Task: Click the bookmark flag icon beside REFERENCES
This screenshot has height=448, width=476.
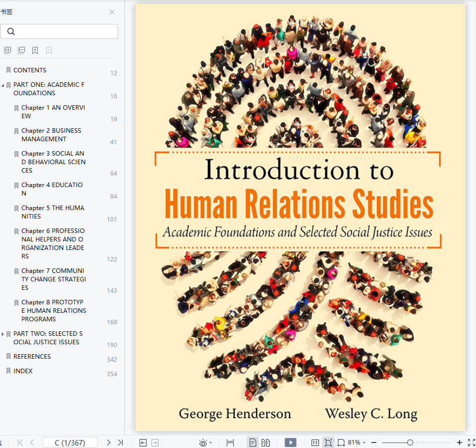Action: pos(8,356)
